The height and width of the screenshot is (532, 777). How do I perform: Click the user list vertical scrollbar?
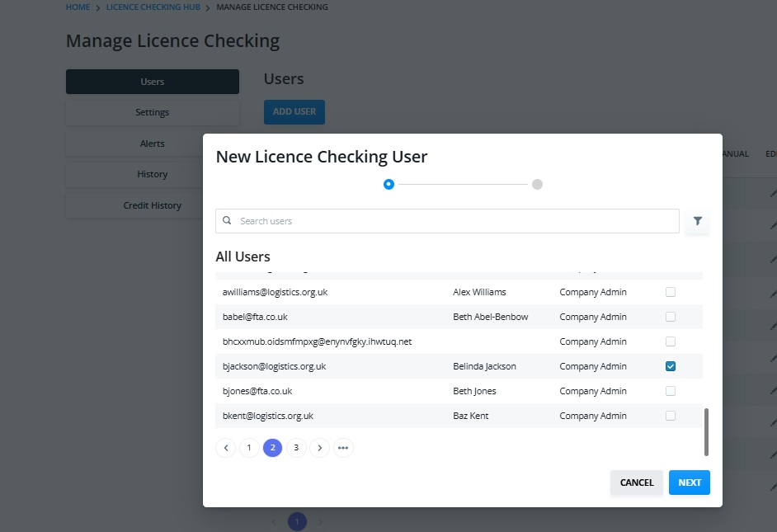tap(706, 432)
